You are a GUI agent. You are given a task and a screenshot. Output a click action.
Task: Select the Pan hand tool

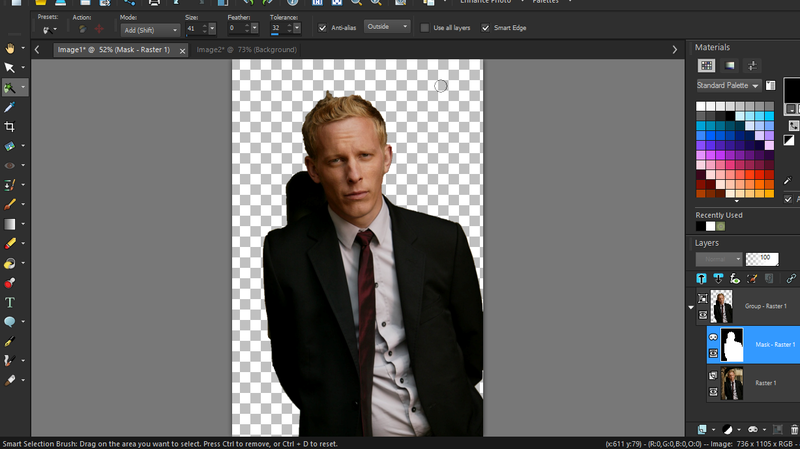[10, 48]
